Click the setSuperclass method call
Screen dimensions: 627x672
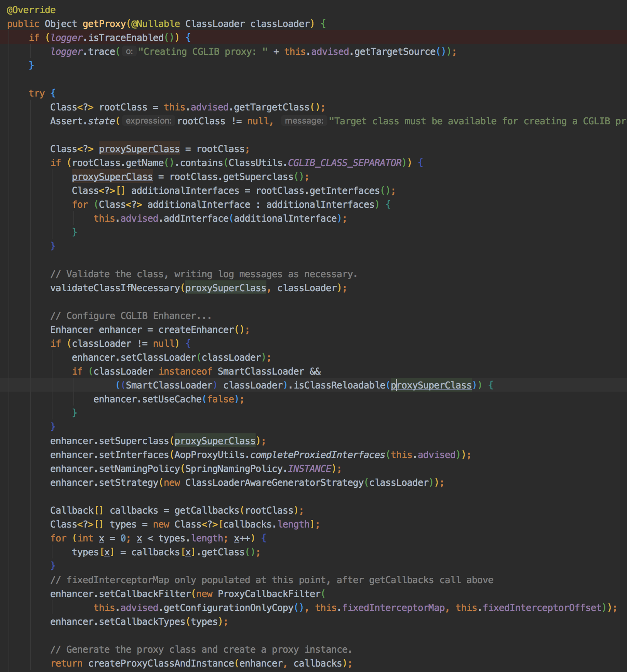point(134,441)
